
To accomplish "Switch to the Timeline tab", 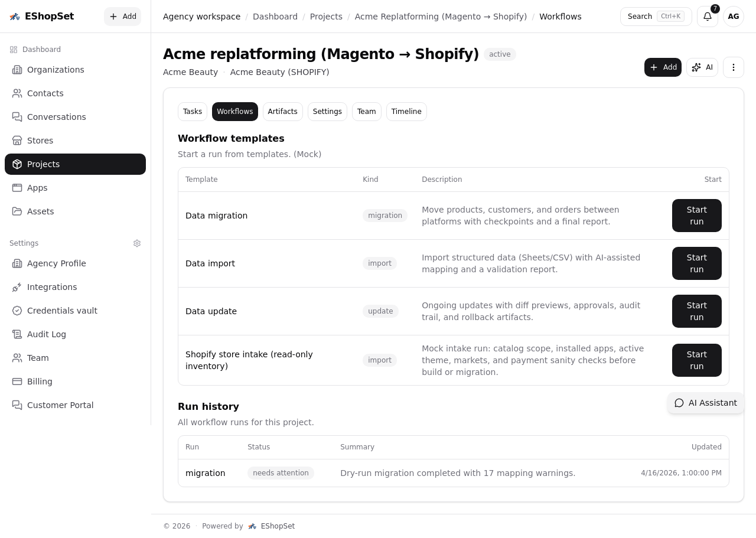I will tap(406, 112).
